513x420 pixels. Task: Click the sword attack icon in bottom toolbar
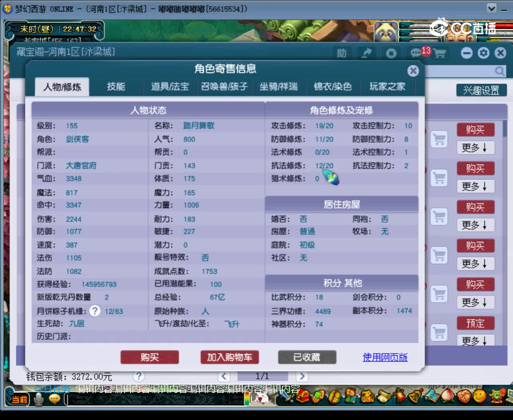287,397
